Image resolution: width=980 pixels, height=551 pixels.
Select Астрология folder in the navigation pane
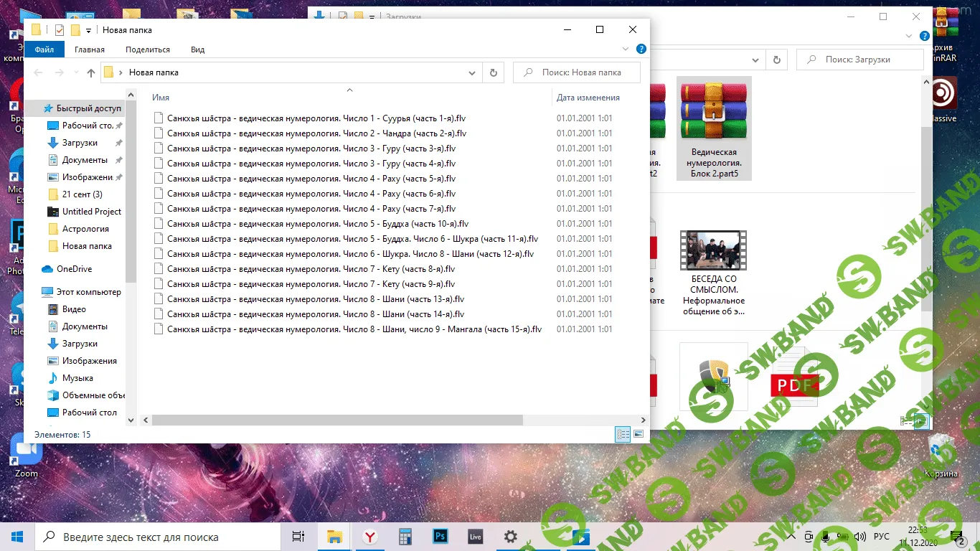coord(85,229)
